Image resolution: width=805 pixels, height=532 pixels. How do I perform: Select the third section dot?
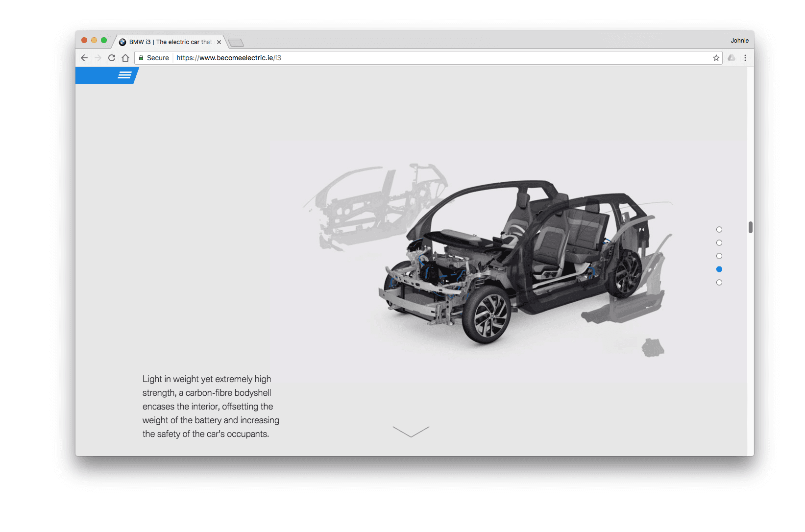click(719, 256)
